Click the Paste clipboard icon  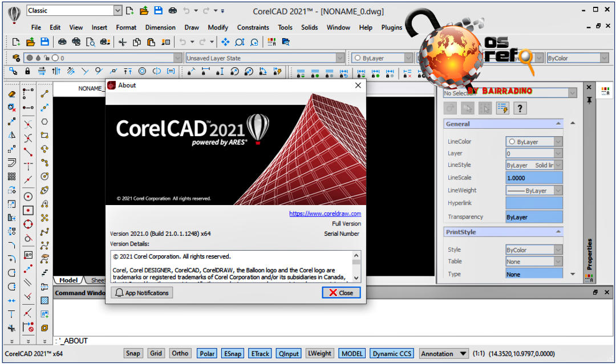(x=151, y=42)
